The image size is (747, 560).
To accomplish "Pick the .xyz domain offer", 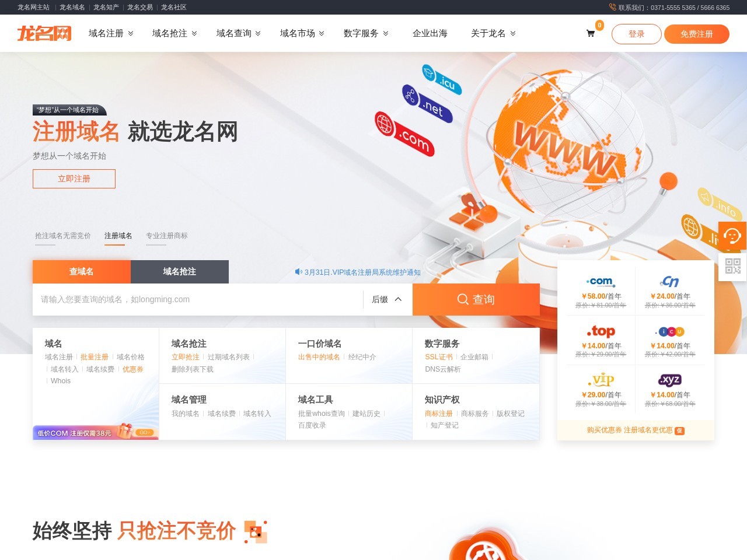I will [670, 380].
